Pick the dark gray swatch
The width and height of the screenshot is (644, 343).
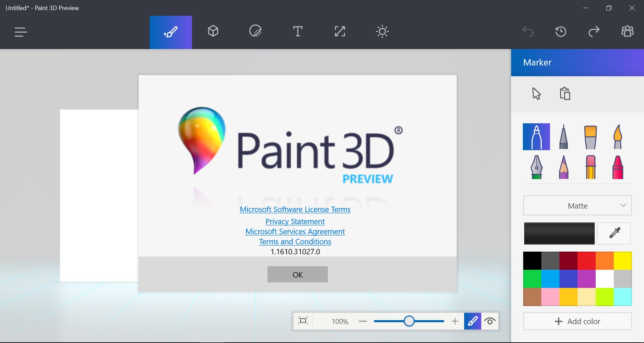tap(550, 261)
